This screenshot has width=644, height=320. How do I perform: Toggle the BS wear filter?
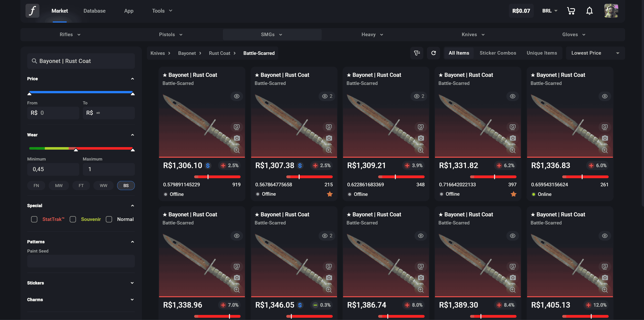[x=126, y=186]
